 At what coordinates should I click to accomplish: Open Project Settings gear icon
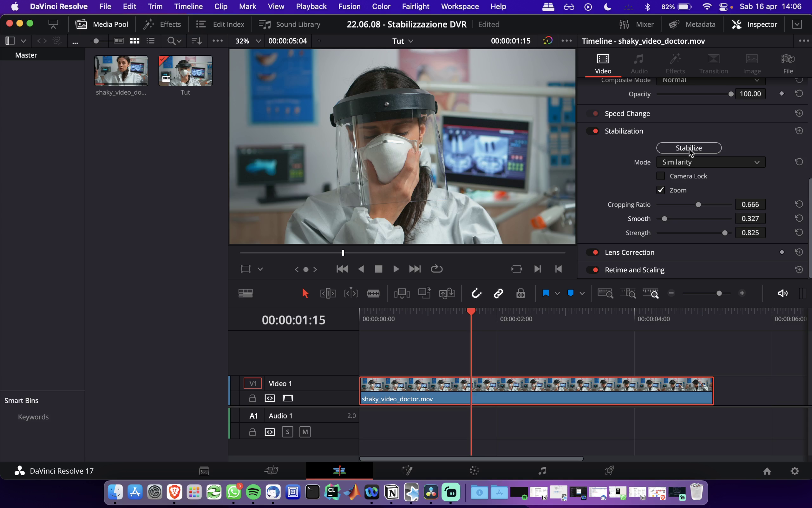click(795, 471)
